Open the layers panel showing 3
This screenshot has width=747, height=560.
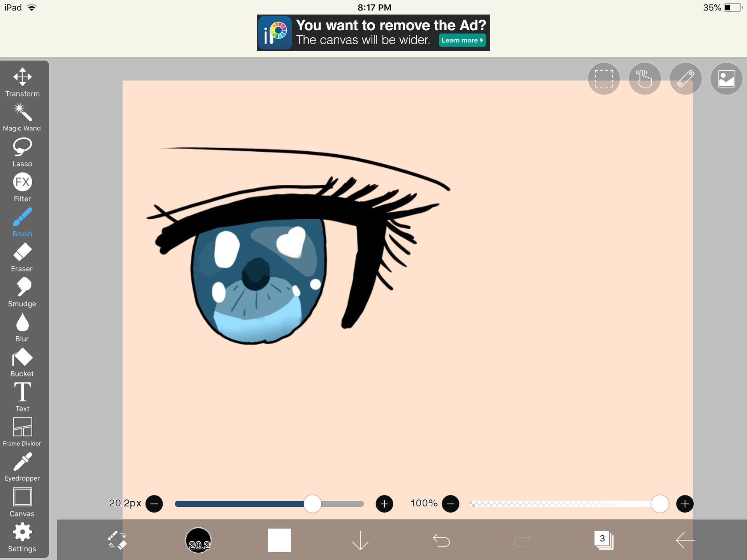603,540
